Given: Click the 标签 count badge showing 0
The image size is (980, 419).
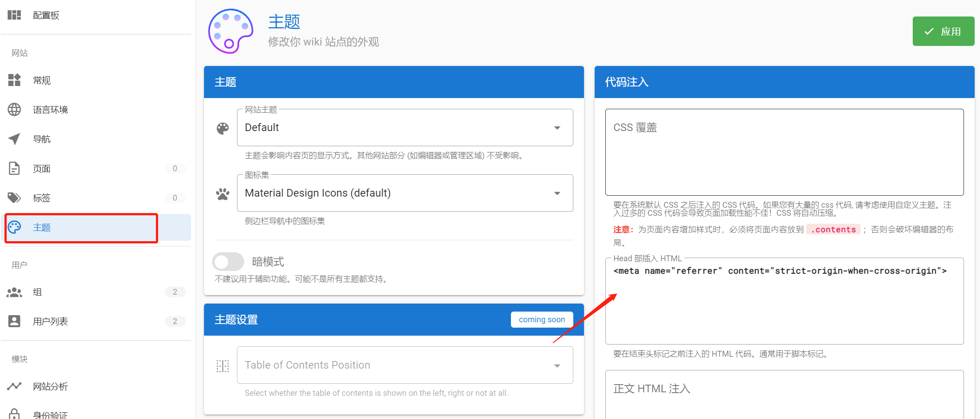Looking at the screenshot, I should pyautogui.click(x=175, y=198).
